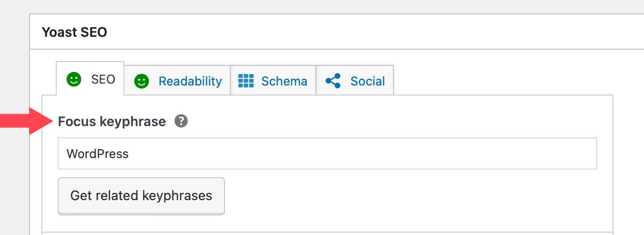This screenshot has height=235, width=644.
Task: Click the green smiley icon on SEO tab
Action: coord(73,79)
